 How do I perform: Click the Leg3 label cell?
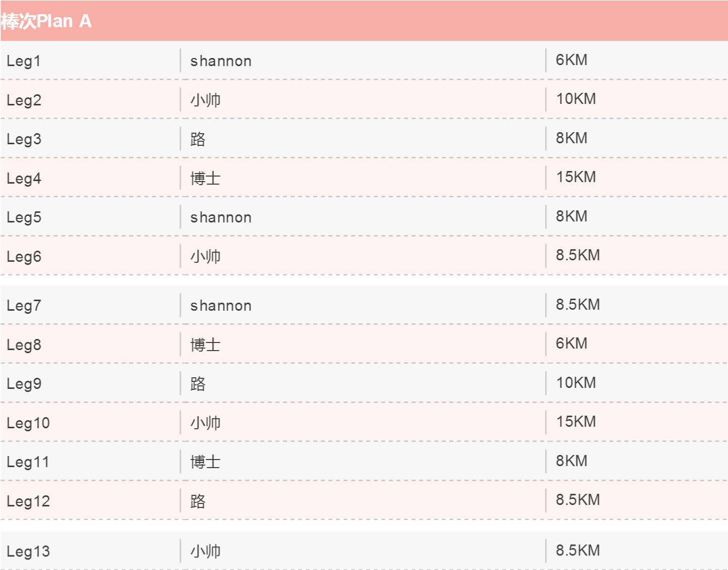tap(24, 139)
